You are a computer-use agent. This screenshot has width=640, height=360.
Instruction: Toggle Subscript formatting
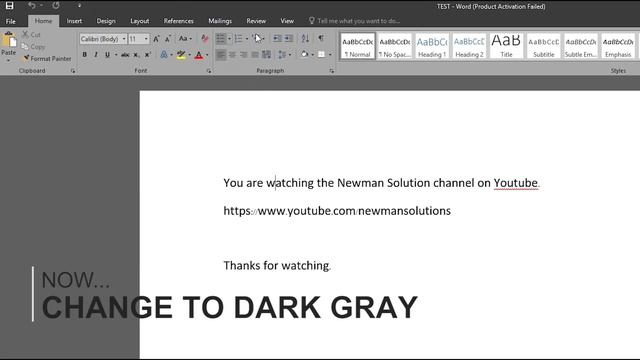tap(136, 55)
